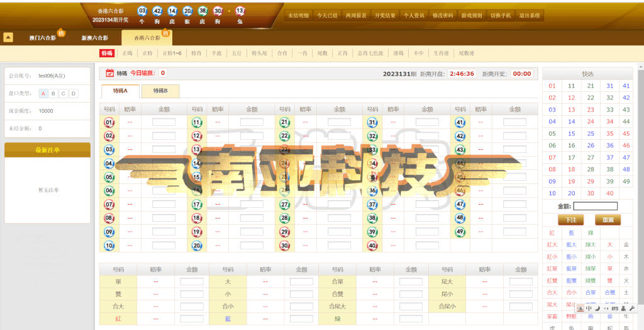The height and width of the screenshot is (330, 644).
Task: Quick-select number 25 in 快选 grid
Action: (x=591, y=134)
